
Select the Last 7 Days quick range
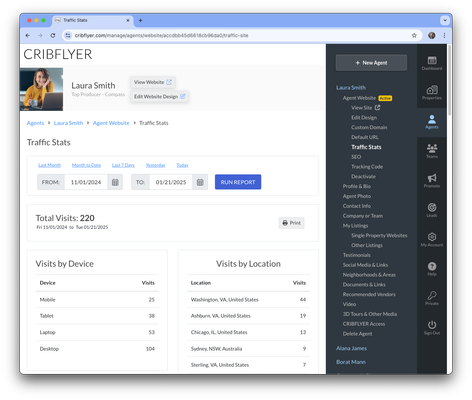coord(123,165)
